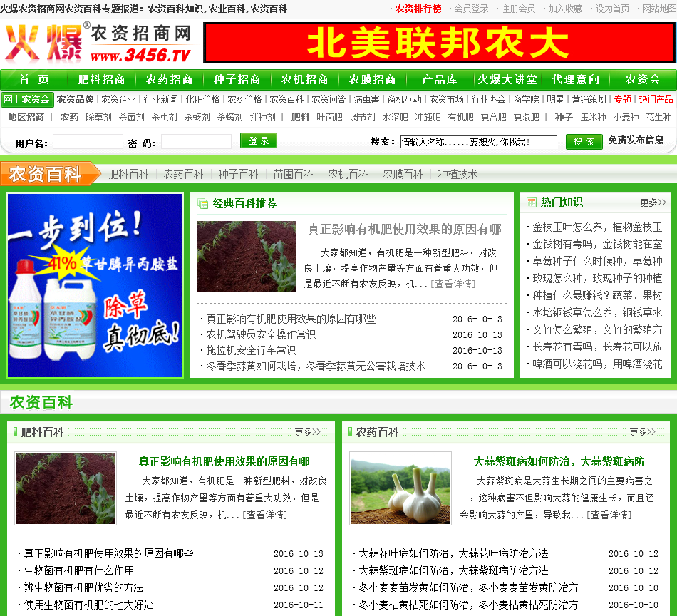This screenshot has width=677, height=616.
Task: Open hot topic 啤酒可以浇花吗
Action: point(597,364)
